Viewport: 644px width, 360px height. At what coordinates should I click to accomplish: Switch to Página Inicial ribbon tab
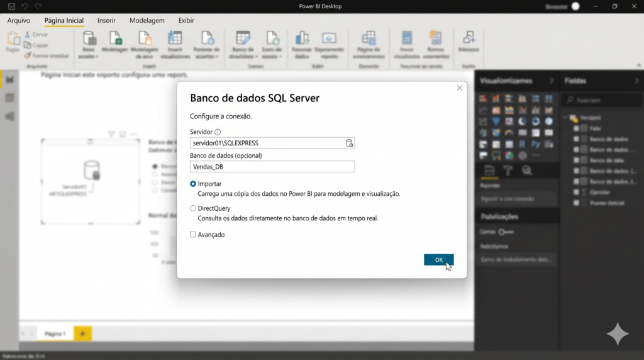(64, 21)
